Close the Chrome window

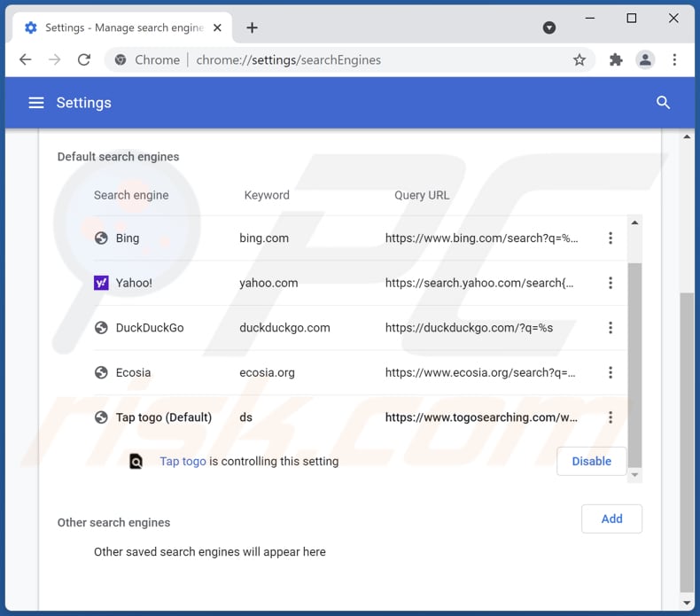pyautogui.click(x=673, y=19)
